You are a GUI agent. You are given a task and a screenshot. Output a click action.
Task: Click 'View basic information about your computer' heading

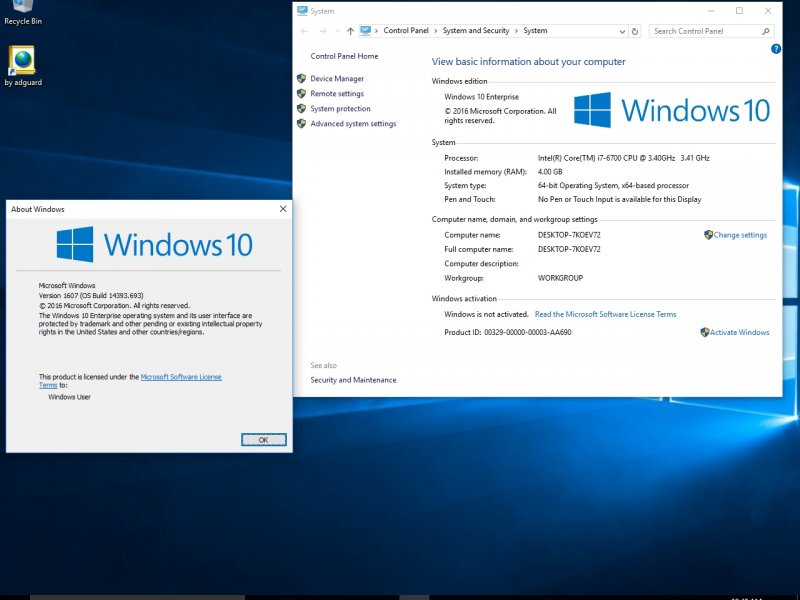pyautogui.click(x=528, y=62)
